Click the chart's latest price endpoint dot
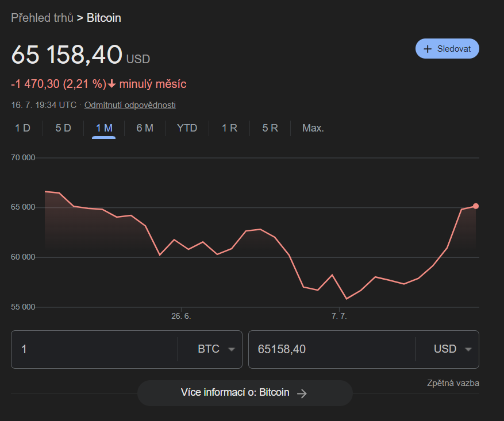504x421 pixels. (476, 206)
